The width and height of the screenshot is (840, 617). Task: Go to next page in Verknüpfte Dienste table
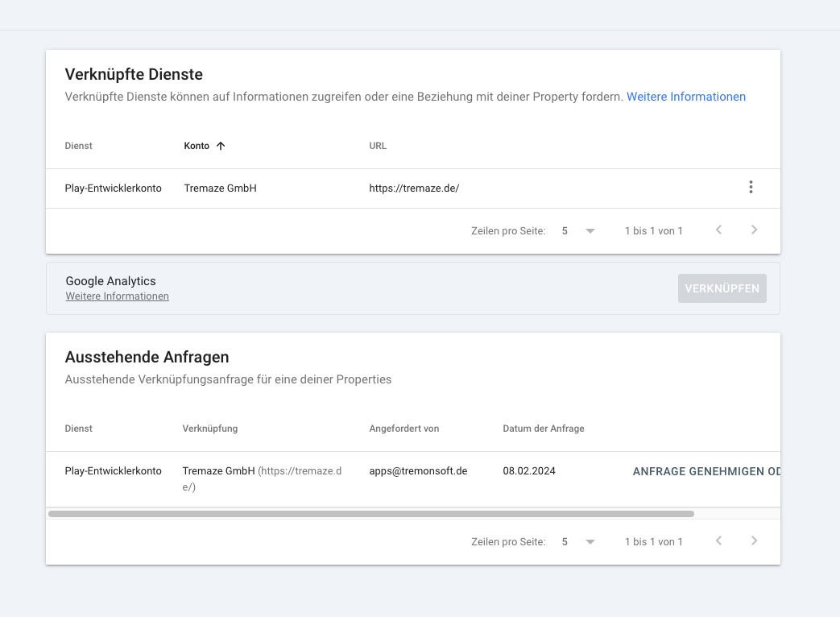(754, 230)
